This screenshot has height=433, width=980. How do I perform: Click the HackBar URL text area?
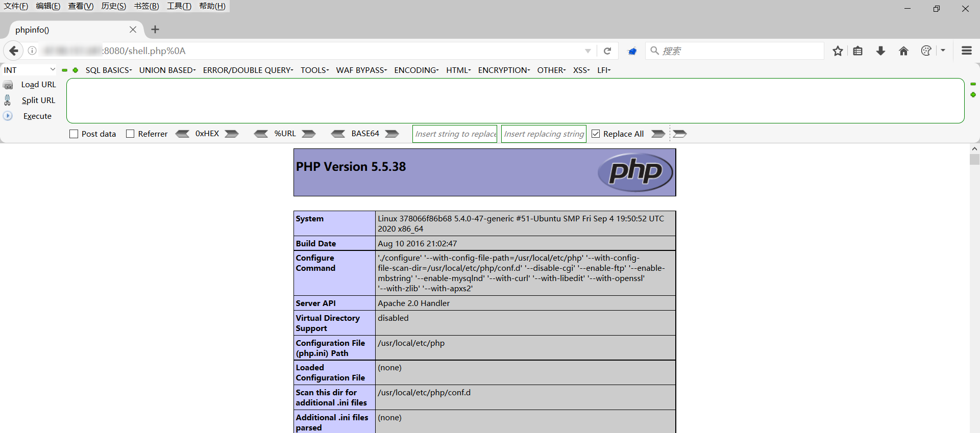click(x=515, y=100)
